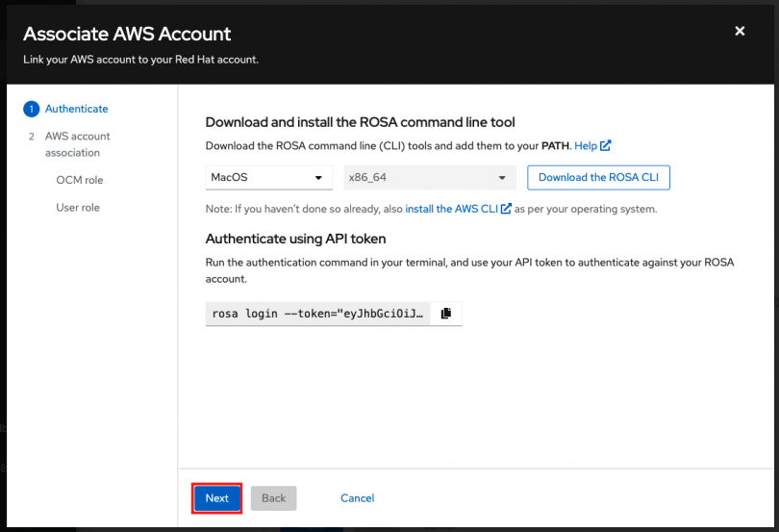Jump to the OCM role substep
Screen dimensions: 779x532
[79, 180]
